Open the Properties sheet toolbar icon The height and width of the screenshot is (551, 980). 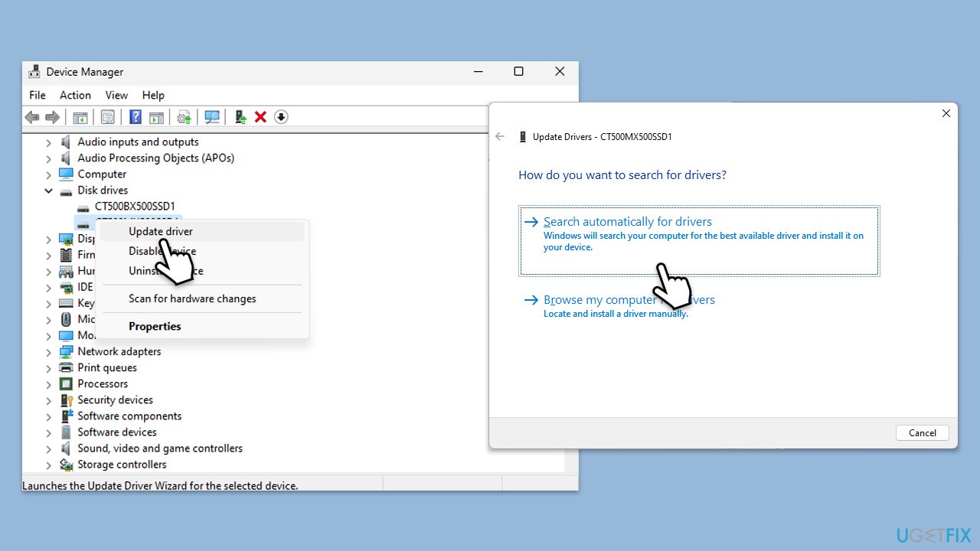108,117
